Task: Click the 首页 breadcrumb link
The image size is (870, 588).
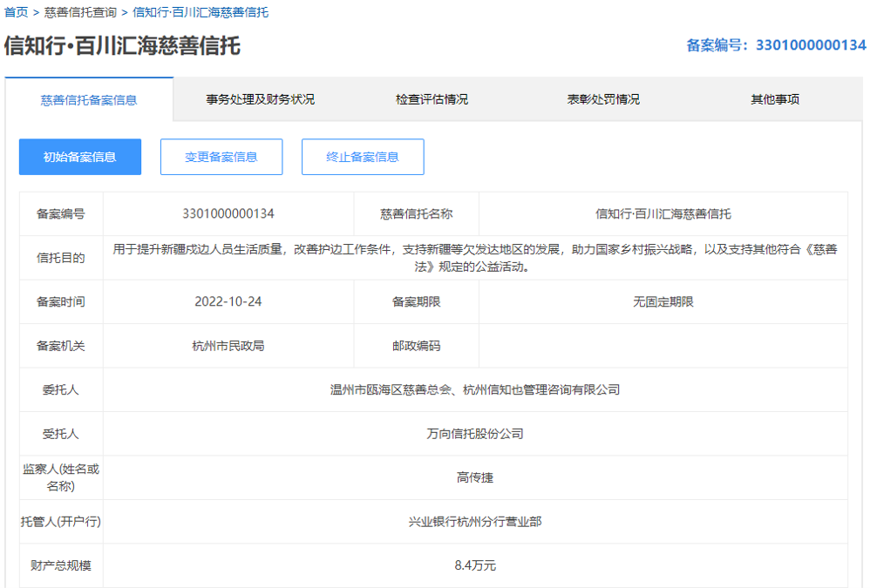Action: 16,12
